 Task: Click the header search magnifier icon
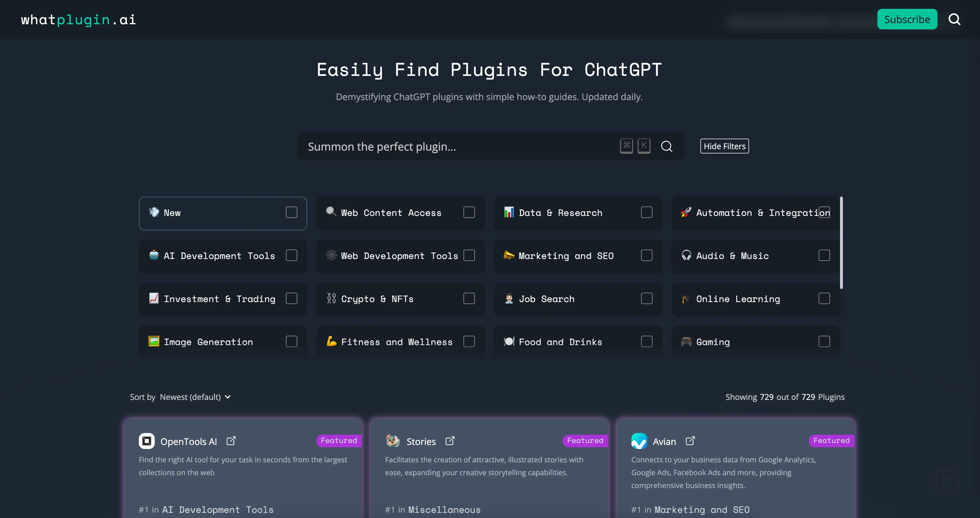[954, 19]
